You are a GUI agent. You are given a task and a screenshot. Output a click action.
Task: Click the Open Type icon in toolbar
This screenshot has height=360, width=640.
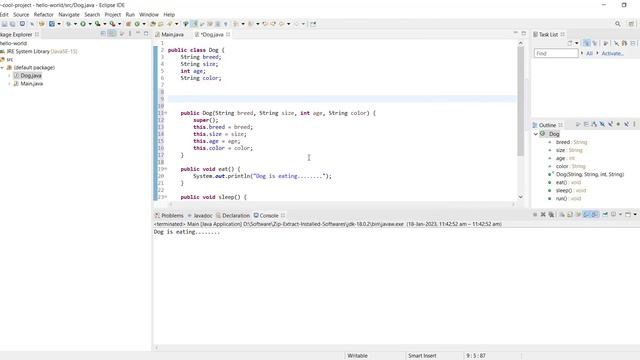pyautogui.click(x=153, y=24)
